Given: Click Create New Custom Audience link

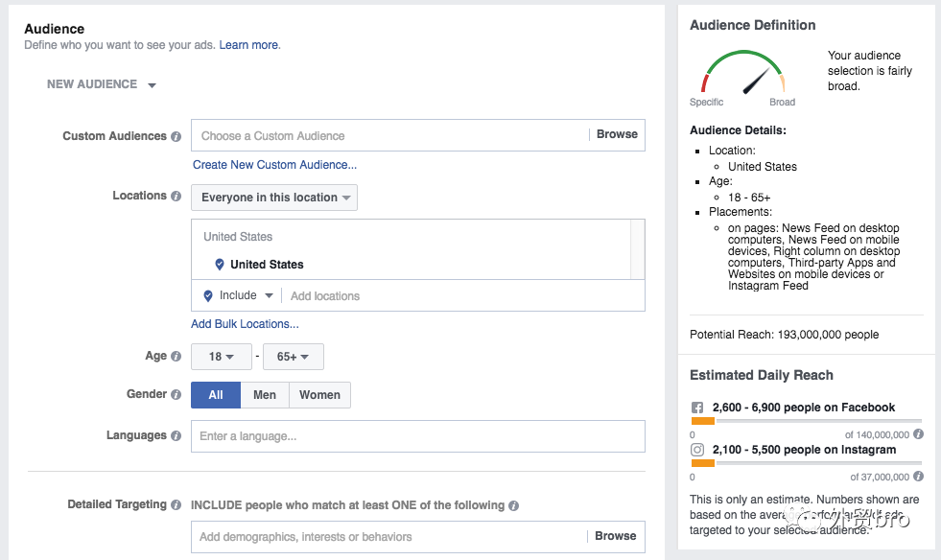Looking at the screenshot, I should (x=275, y=165).
